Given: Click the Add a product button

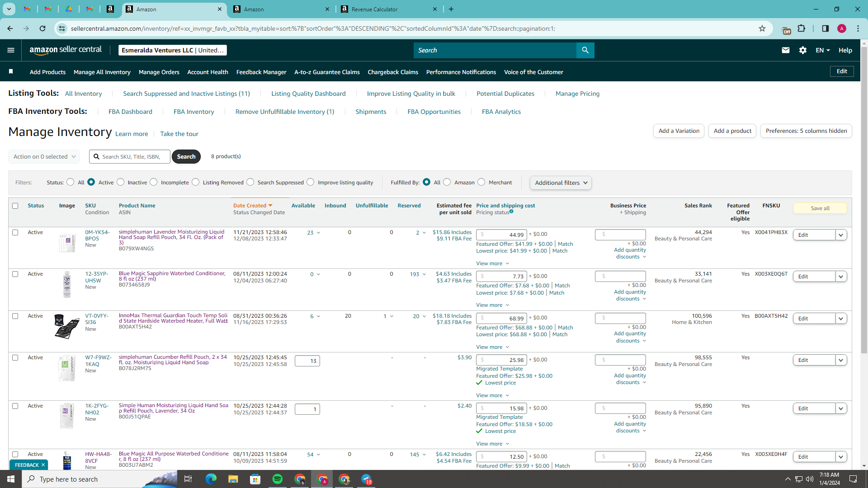Looking at the screenshot, I should (x=732, y=131).
